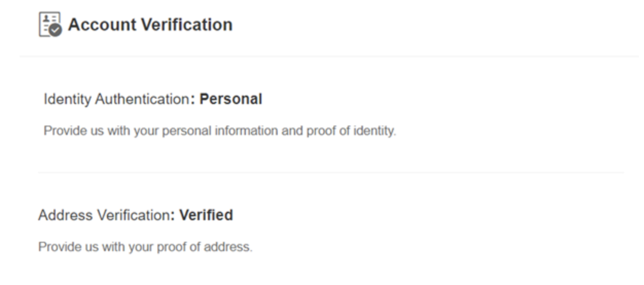644x285 pixels.
Task: Click the proof of address description sentence
Action: (x=145, y=247)
